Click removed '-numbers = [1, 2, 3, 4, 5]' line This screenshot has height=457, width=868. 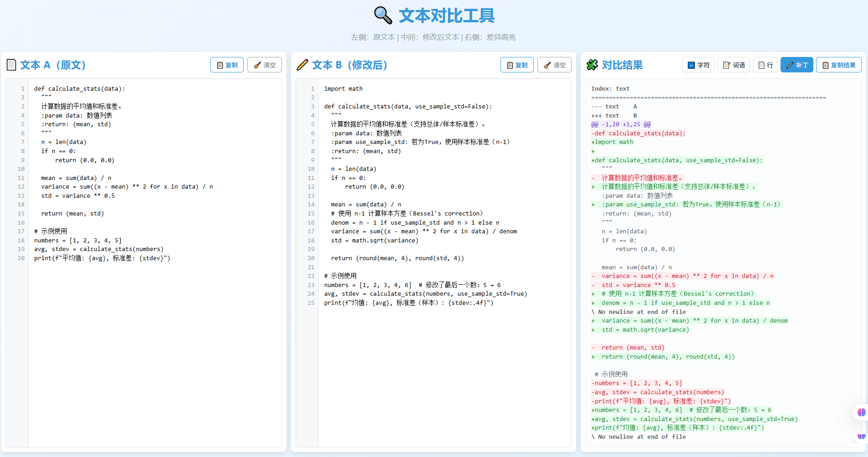(x=637, y=383)
